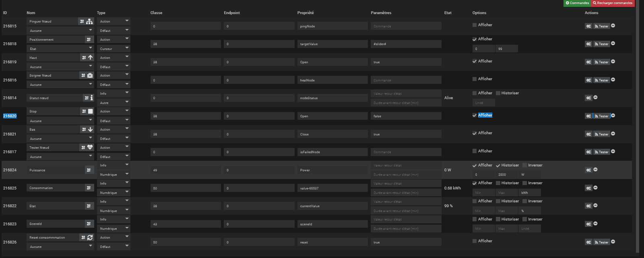Open the Autre subtype dropdown for Statut nœud

pyautogui.click(x=114, y=103)
